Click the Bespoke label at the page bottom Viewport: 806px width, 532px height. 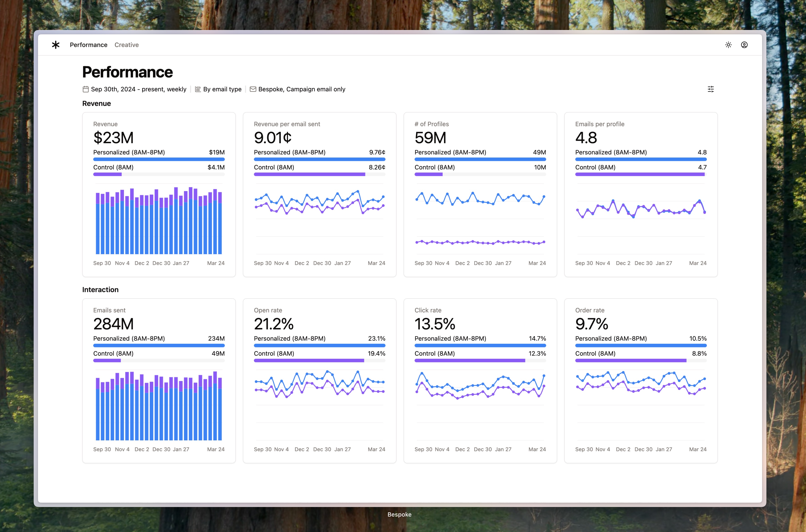click(399, 514)
